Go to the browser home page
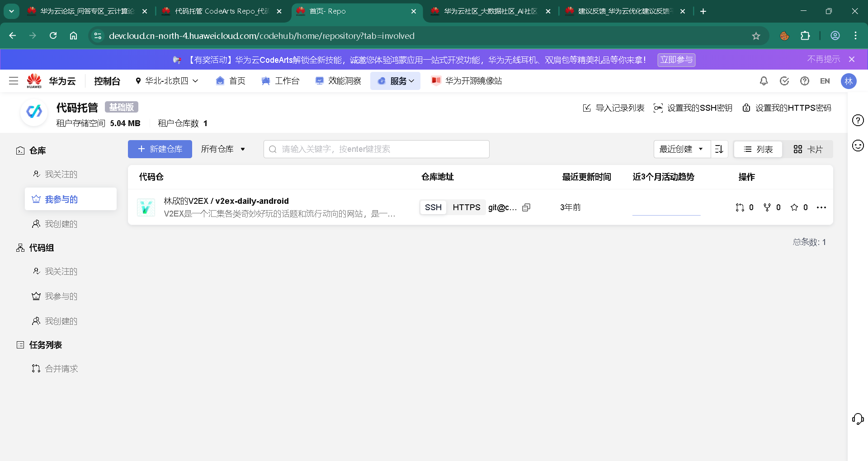The image size is (868, 461). (x=73, y=36)
